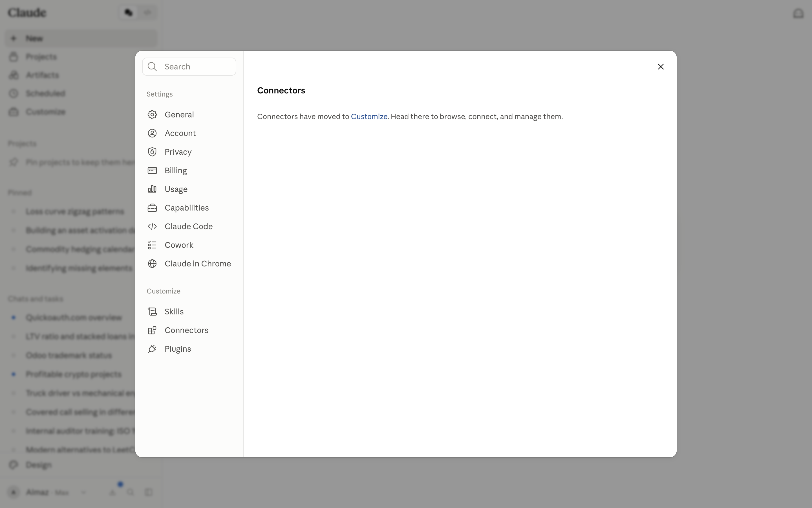Open Customize in the background sidebar
The width and height of the screenshot is (812, 508).
coord(81,112)
